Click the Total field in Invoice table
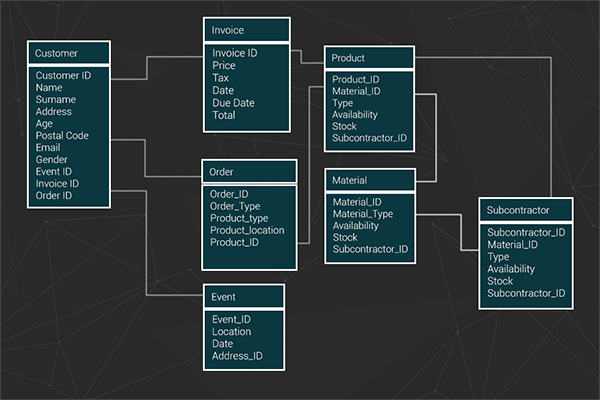The height and width of the screenshot is (400, 600). coord(224,116)
